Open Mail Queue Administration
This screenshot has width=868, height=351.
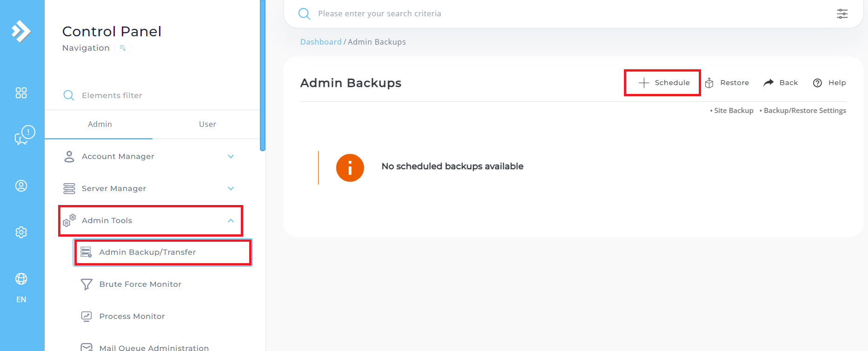pyautogui.click(x=154, y=348)
